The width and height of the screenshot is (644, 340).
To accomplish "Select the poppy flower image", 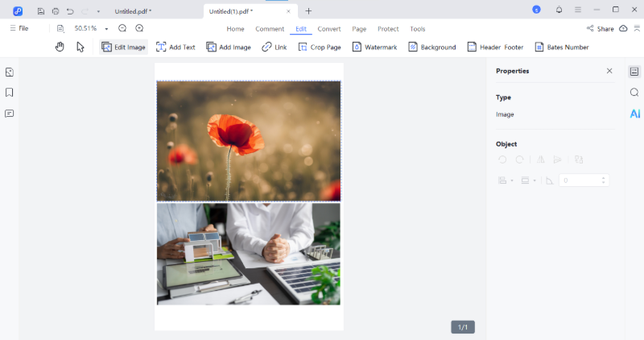I will click(x=248, y=140).
